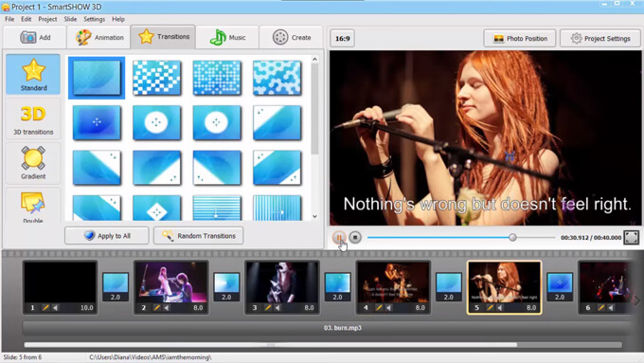This screenshot has height=363, width=644.
Task: Open fullscreen preview mode
Action: coord(632,237)
